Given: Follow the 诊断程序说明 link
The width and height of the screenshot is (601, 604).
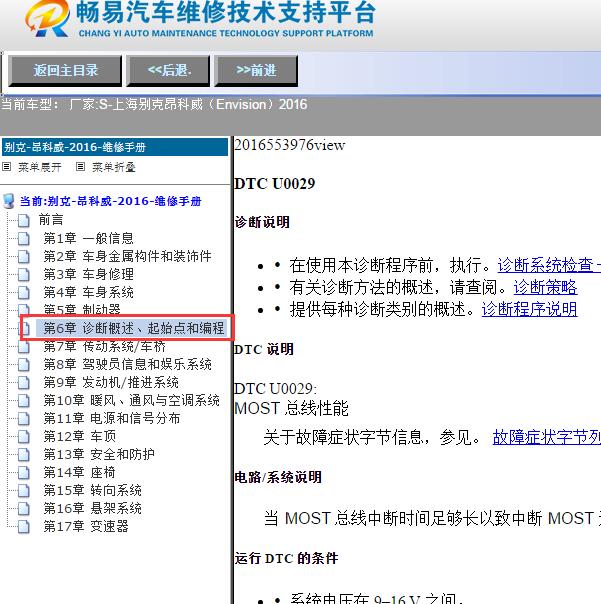Looking at the screenshot, I should [529, 309].
